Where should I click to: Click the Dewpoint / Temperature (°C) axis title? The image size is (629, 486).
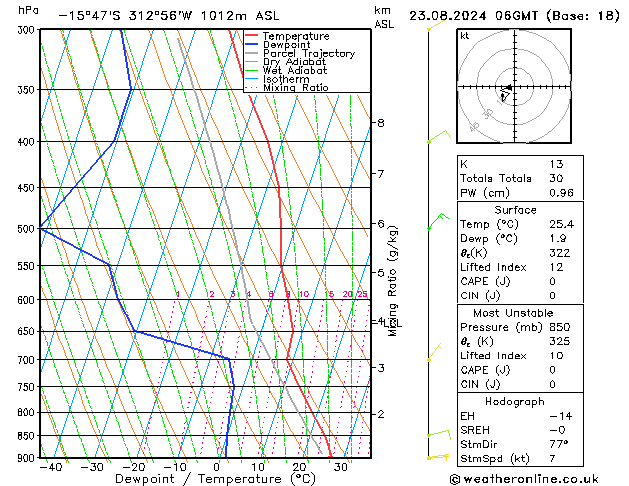point(215,479)
